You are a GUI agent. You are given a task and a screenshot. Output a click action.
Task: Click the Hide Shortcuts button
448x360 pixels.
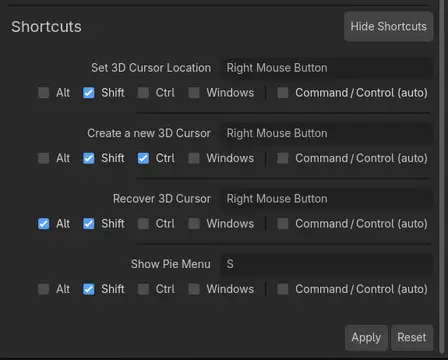click(388, 27)
